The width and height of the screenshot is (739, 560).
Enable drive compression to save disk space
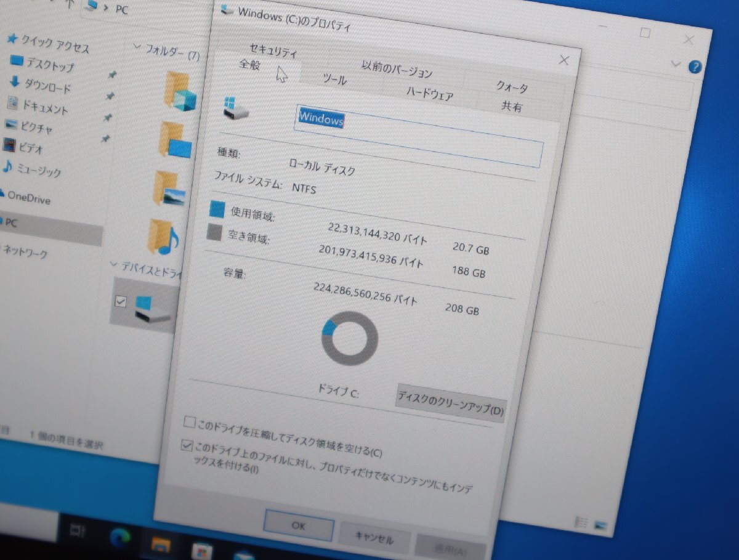pos(188,421)
